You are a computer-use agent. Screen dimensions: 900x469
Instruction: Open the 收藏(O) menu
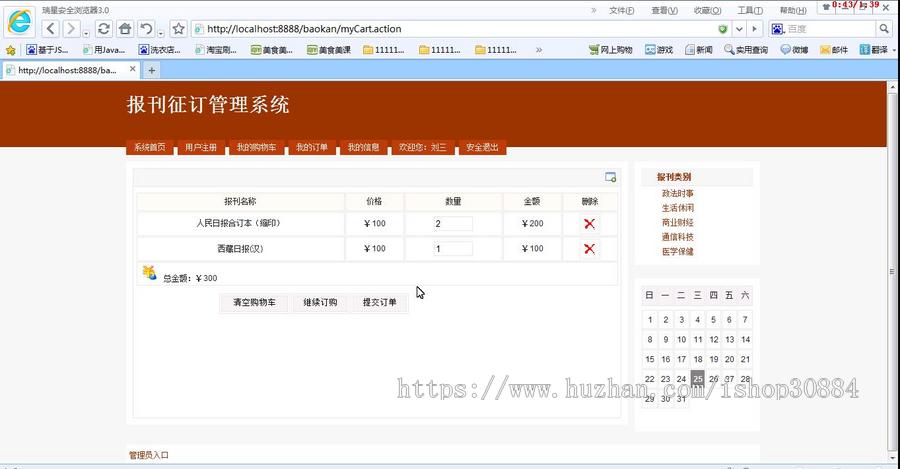point(707,10)
